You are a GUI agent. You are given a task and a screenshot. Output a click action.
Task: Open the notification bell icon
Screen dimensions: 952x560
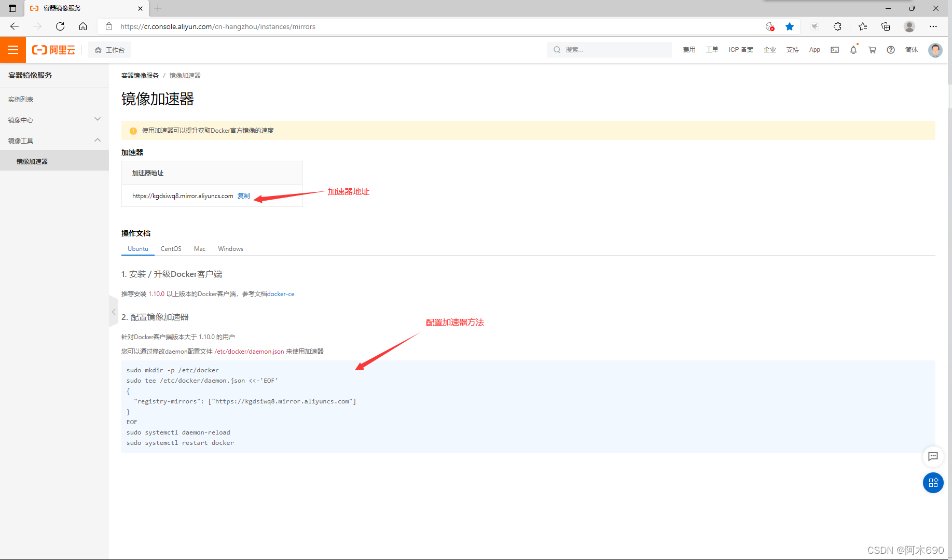[853, 50]
